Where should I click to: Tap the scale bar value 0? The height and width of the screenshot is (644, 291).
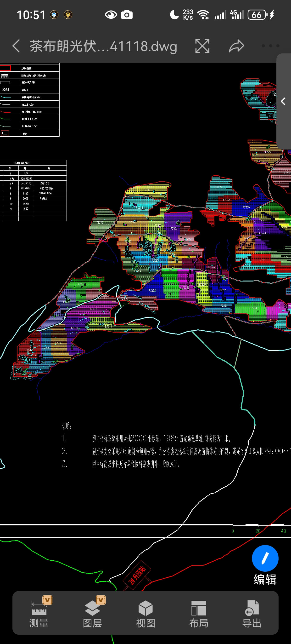(233, 531)
